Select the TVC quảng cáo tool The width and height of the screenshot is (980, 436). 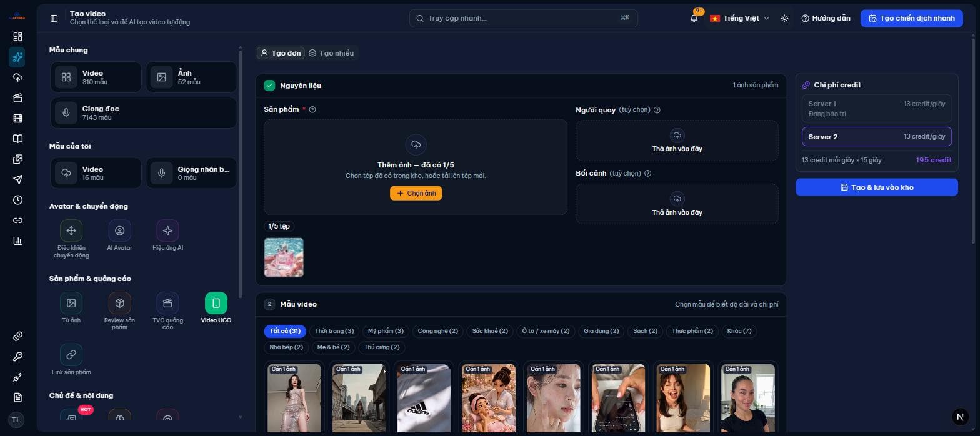tap(167, 311)
